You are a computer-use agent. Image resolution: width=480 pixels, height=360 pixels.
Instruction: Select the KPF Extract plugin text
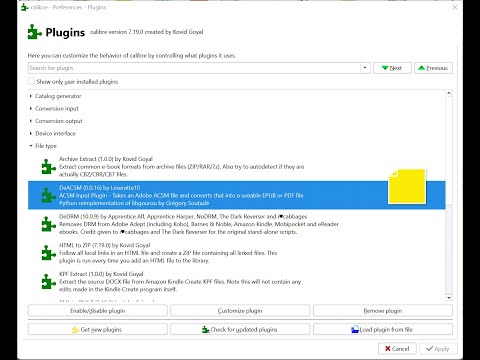pos(180,281)
